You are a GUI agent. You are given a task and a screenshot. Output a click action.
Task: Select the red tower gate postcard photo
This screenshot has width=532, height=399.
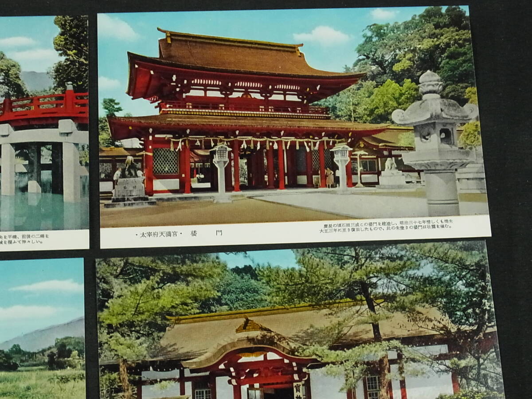click(293, 117)
